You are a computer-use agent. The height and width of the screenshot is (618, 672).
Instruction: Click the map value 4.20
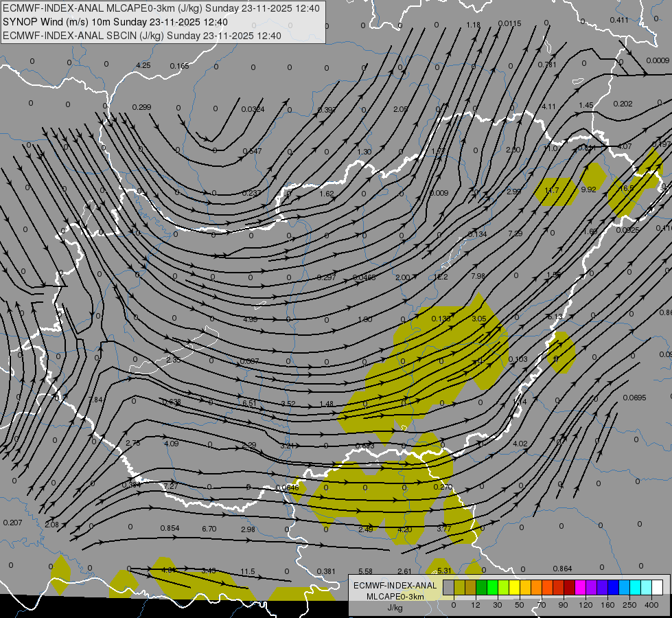[x=405, y=529]
